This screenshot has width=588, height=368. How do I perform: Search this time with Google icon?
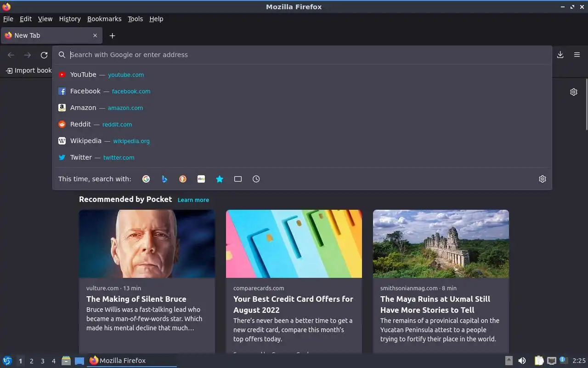[146, 179]
